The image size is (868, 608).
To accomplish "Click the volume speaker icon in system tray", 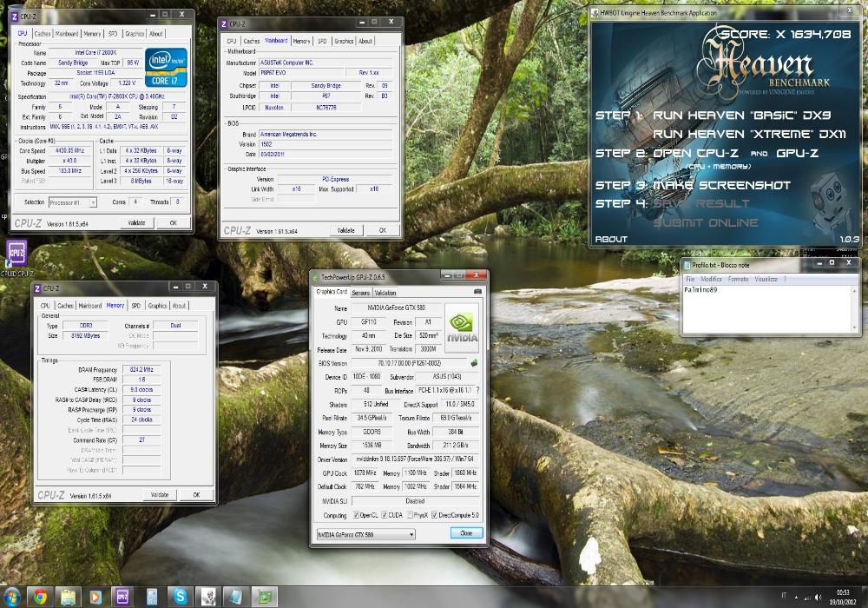I will click(818, 597).
